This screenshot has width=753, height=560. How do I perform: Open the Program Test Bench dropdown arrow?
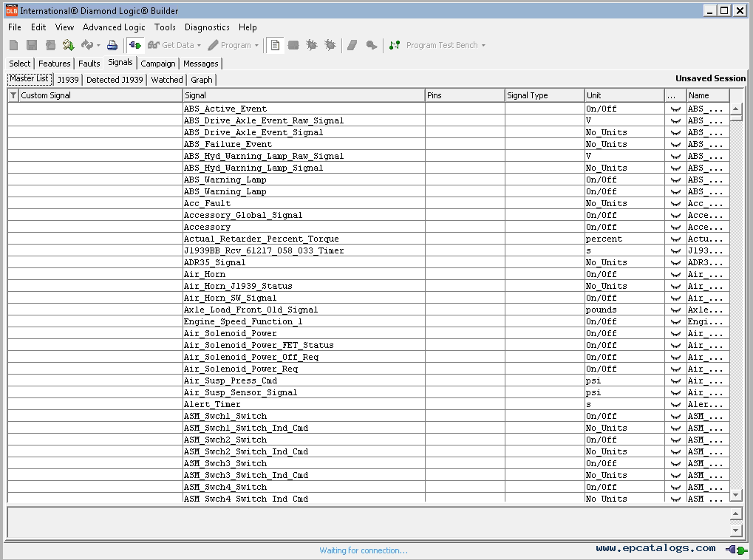tap(483, 46)
